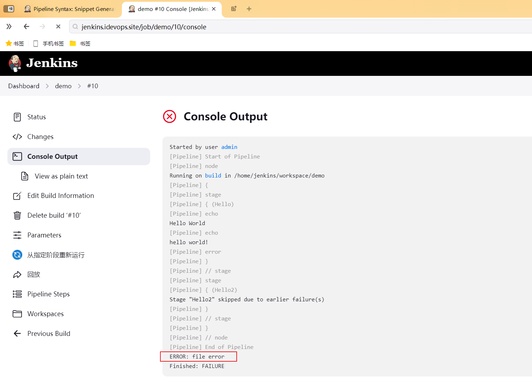This screenshot has height=392, width=532.
Task: Click the #10 breadcrumb link
Action: (93, 86)
